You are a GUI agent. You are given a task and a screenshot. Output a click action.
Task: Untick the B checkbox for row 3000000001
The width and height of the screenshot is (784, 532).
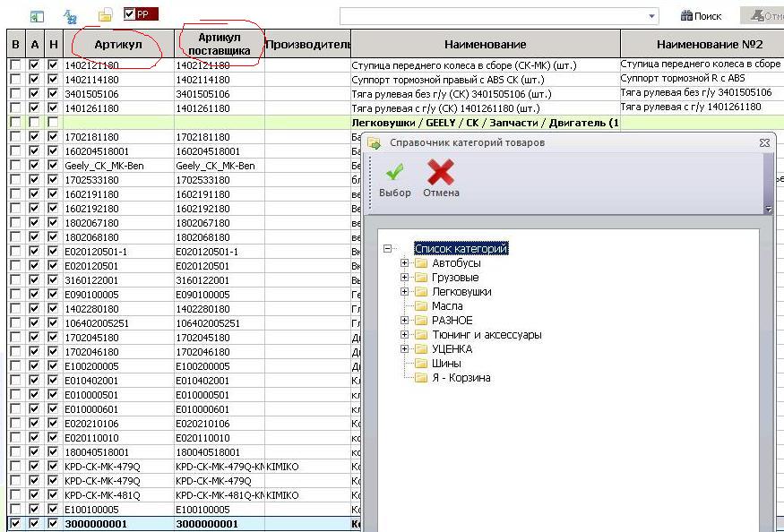click(x=15, y=524)
